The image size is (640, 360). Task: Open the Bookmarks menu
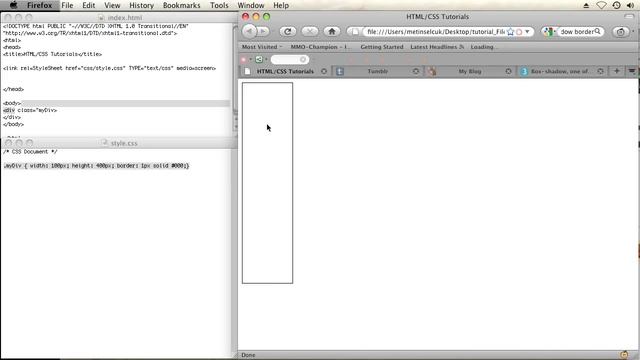(182, 5)
